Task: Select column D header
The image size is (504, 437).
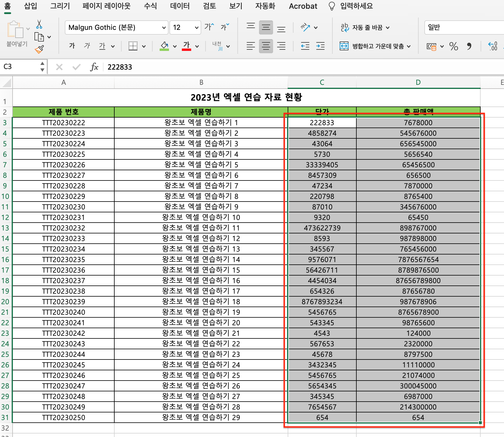Action: [x=418, y=82]
